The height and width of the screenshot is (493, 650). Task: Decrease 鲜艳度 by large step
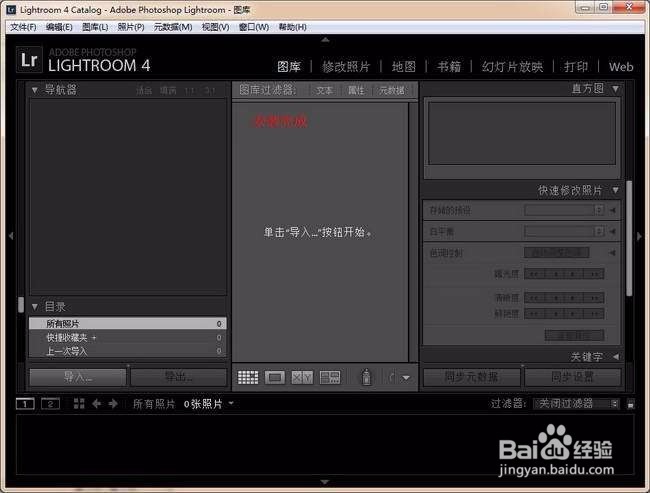click(534, 313)
